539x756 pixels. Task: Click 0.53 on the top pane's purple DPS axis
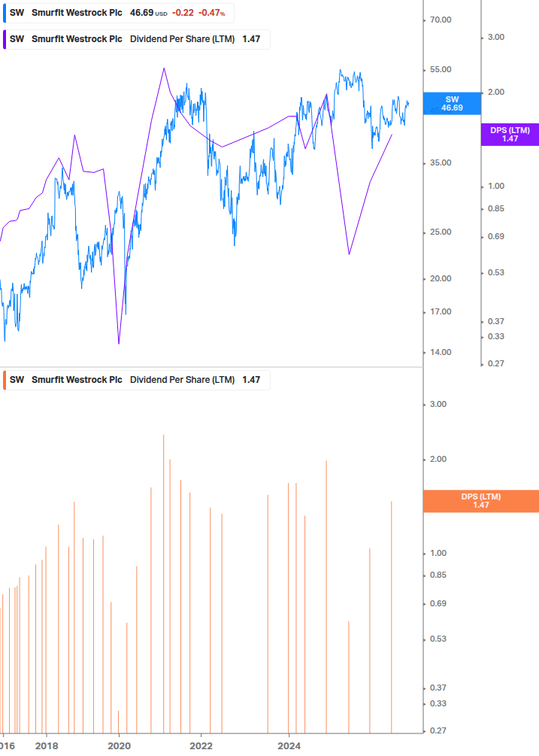(496, 273)
